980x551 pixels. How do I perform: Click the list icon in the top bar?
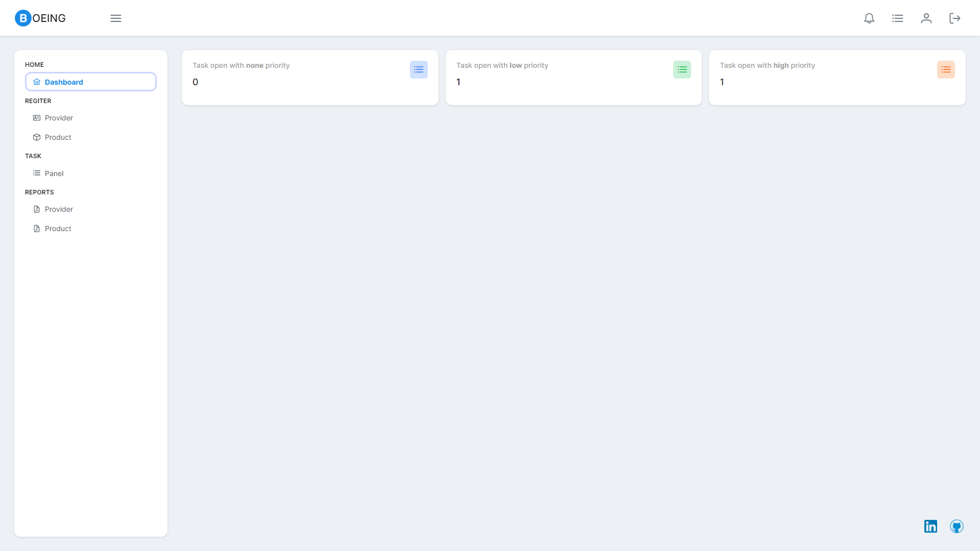pos(898,18)
